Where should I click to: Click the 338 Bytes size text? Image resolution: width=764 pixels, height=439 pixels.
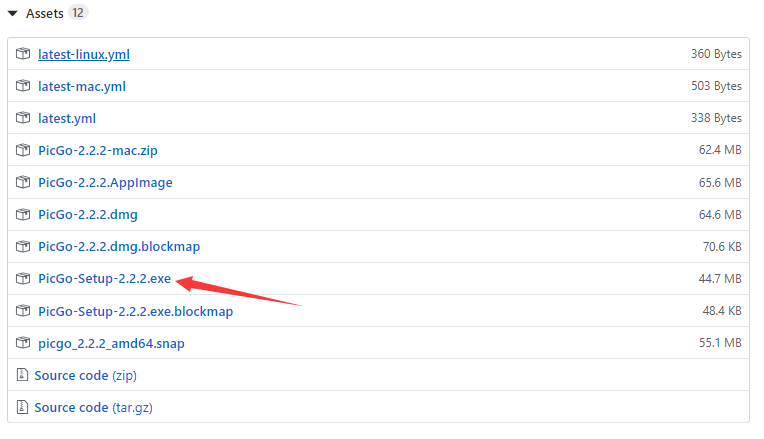click(x=716, y=118)
